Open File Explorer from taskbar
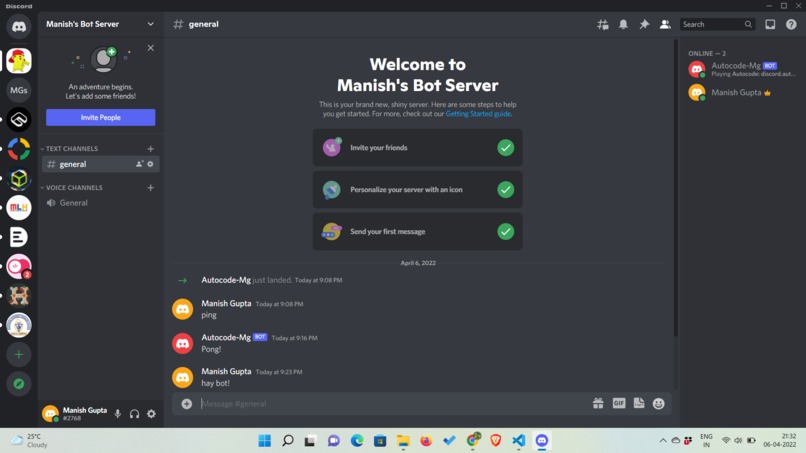The width and height of the screenshot is (806, 453). pyautogui.click(x=403, y=441)
